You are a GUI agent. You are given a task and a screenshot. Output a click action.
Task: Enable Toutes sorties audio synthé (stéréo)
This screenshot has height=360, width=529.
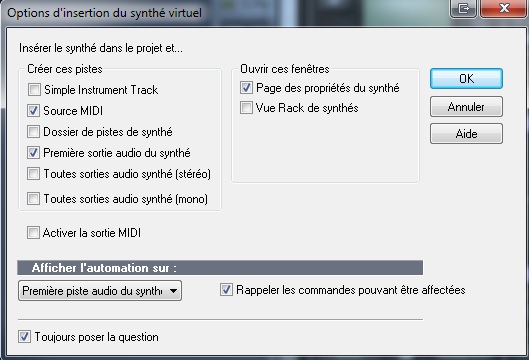coord(33,174)
